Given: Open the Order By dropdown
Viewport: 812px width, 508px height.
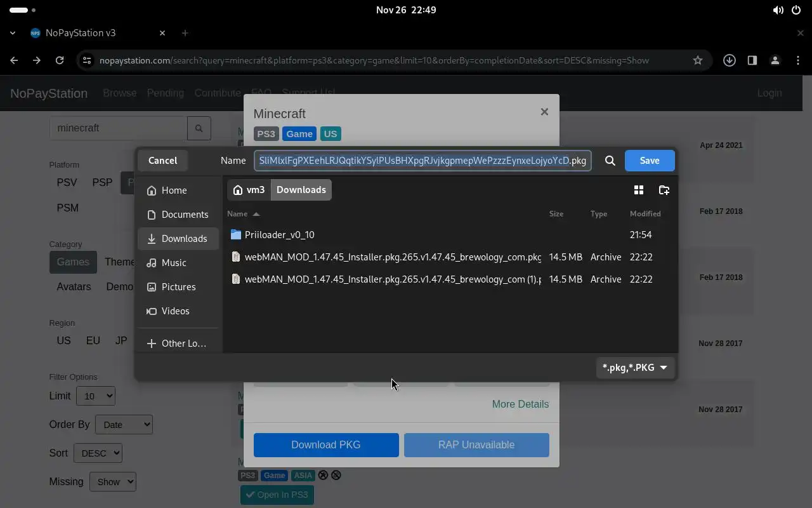Looking at the screenshot, I should click(x=124, y=425).
